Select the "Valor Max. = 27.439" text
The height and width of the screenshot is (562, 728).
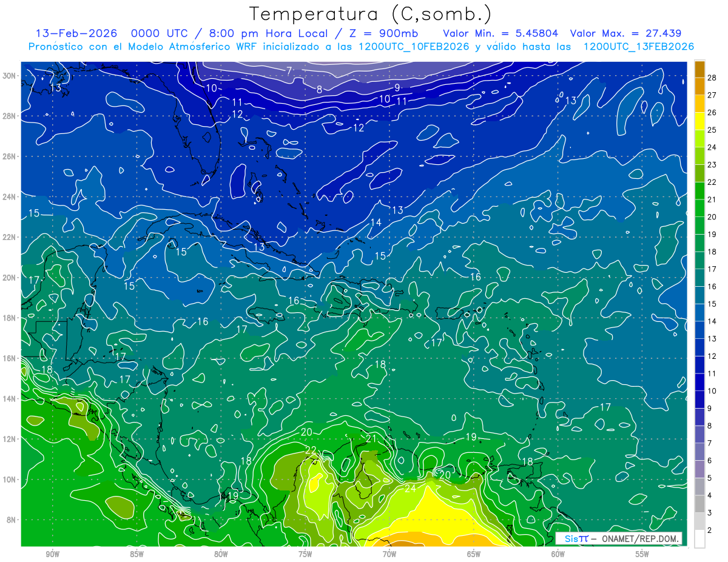[625, 33]
